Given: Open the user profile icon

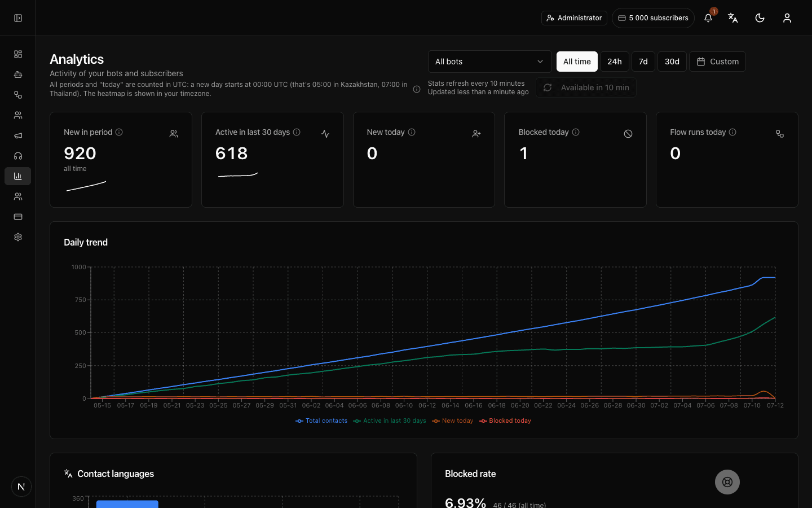Looking at the screenshot, I should [787, 18].
